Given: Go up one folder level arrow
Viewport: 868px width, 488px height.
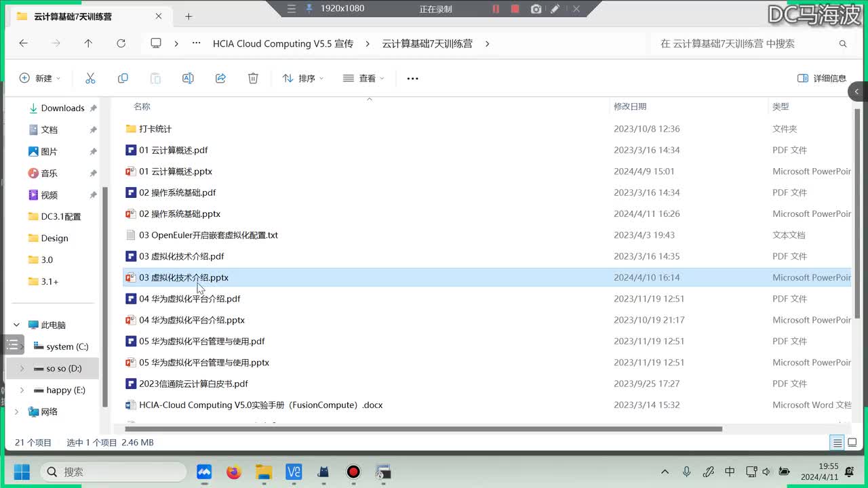Looking at the screenshot, I should pos(88,43).
